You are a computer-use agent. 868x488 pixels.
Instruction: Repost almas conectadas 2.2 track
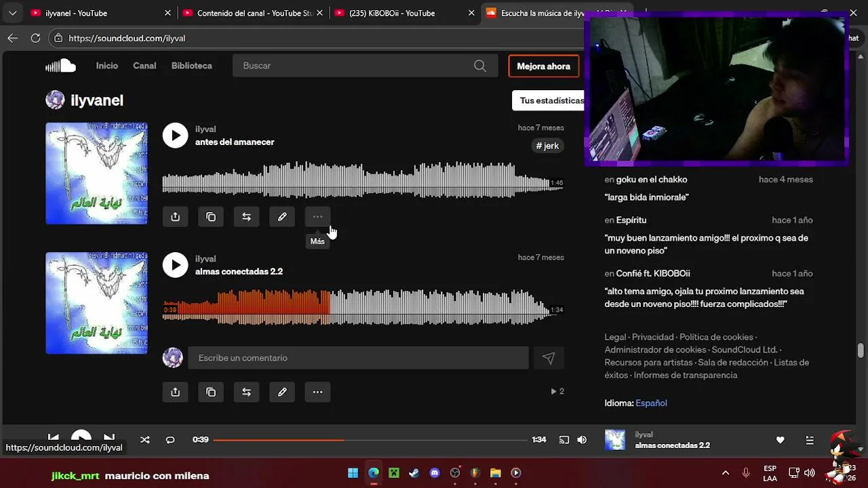pos(246,392)
